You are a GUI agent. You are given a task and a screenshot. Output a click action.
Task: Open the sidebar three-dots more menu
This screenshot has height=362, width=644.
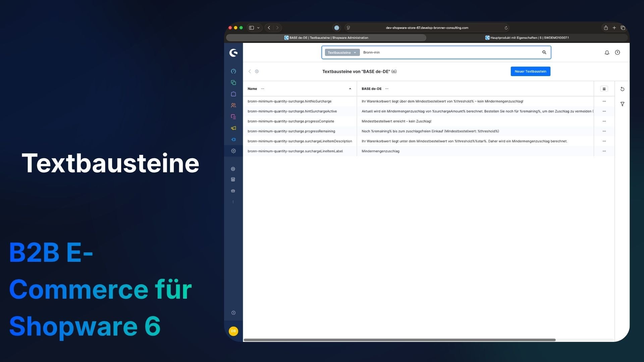[233, 202]
